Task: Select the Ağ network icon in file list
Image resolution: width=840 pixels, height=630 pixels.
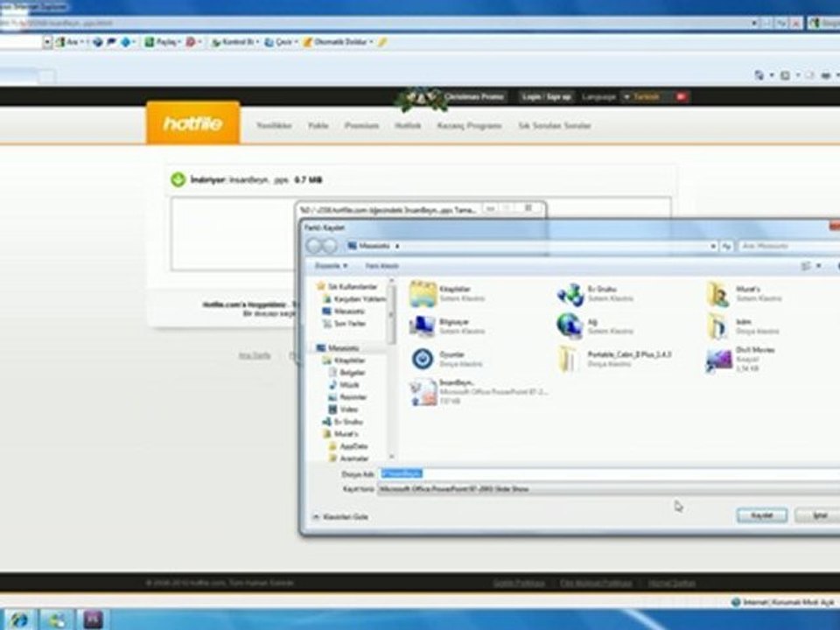Action: click(x=570, y=326)
